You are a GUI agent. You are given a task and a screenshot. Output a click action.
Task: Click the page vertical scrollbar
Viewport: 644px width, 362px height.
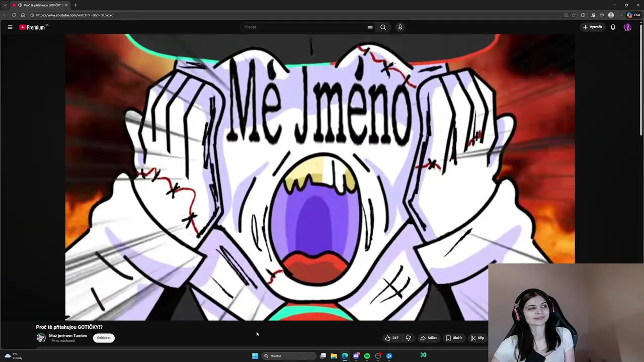(641, 80)
